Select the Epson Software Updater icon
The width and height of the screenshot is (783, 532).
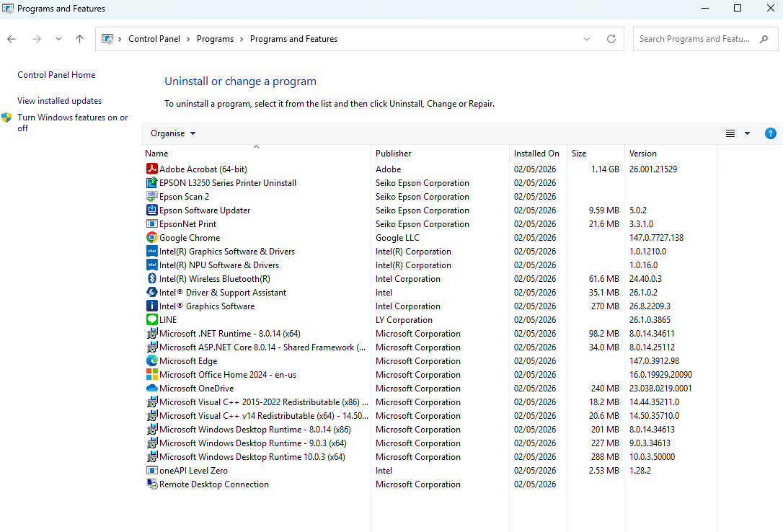coord(152,210)
